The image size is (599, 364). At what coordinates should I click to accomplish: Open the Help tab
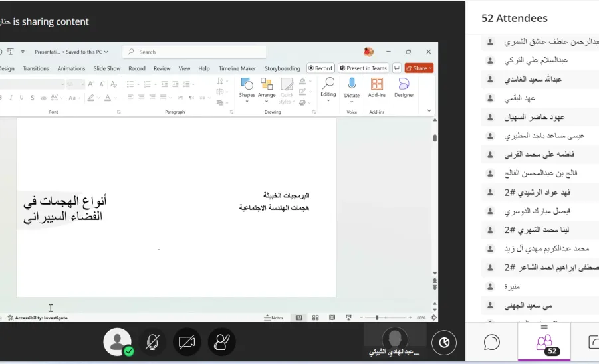[204, 68]
